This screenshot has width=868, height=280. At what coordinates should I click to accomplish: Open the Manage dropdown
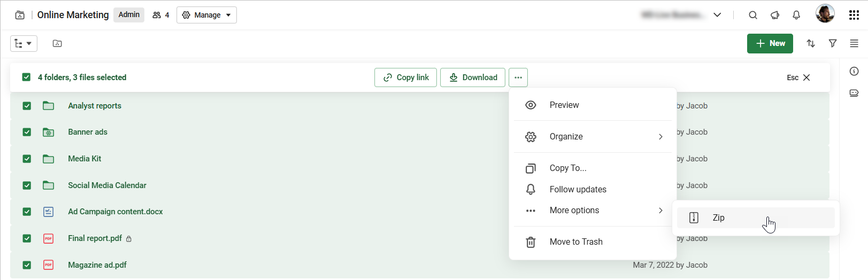[x=206, y=15]
